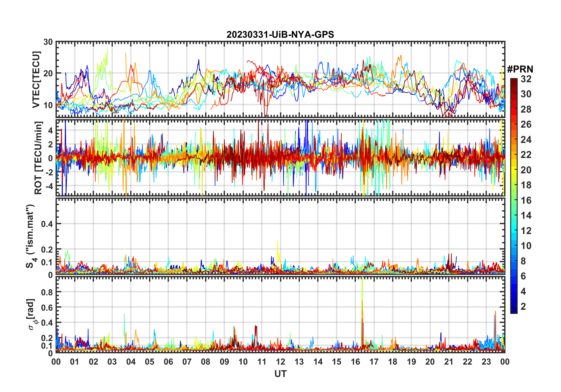Click the UT hour tick label 07
The image size is (561, 392).
(x=187, y=362)
